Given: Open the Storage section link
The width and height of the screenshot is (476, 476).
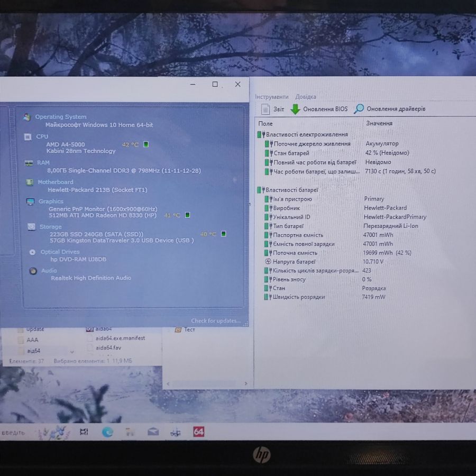Looking at the screenshot, I should [50, 227].
